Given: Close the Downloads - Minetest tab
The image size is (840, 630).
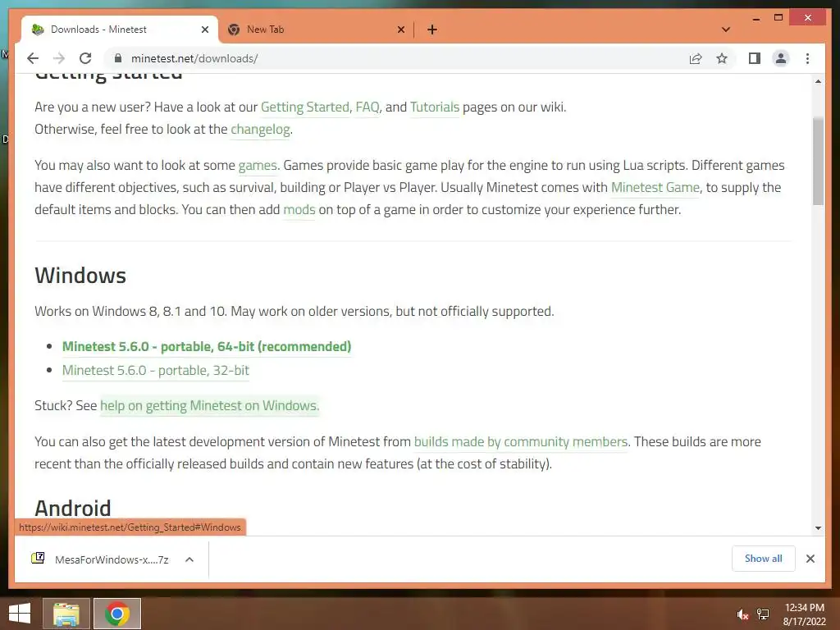Looking at the screenshot, I should [204, 30].
